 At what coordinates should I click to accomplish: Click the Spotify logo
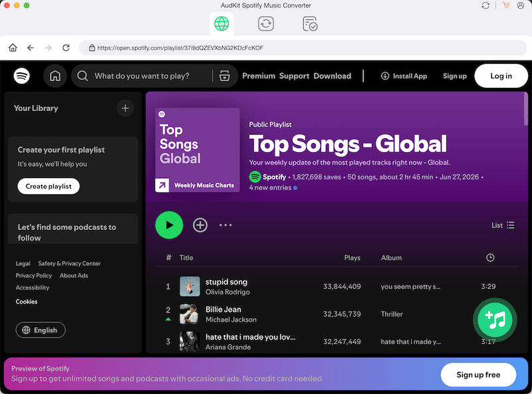point(22,76)
